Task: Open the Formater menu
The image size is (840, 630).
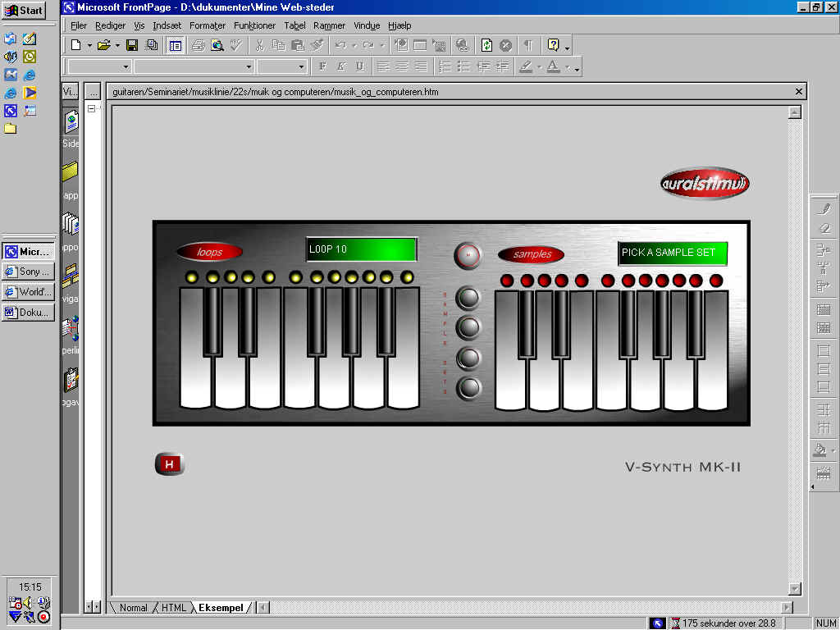Action: coord(207,25)
